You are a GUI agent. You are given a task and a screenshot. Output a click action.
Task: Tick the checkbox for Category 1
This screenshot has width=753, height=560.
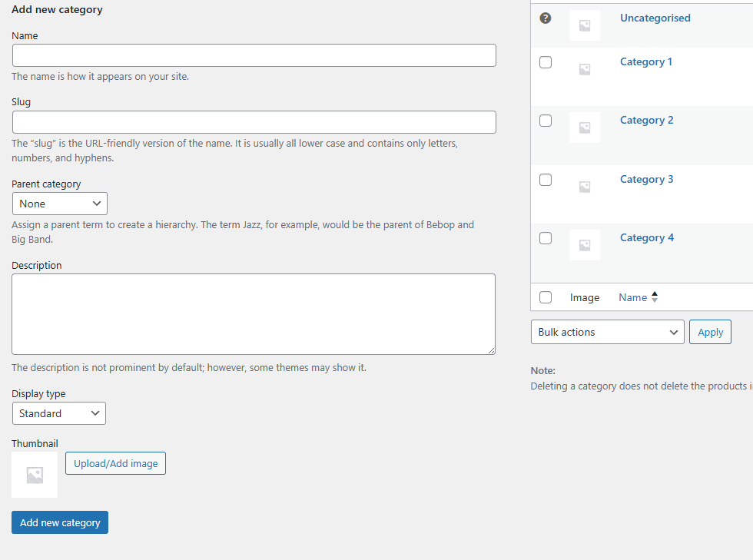(546, 62)
